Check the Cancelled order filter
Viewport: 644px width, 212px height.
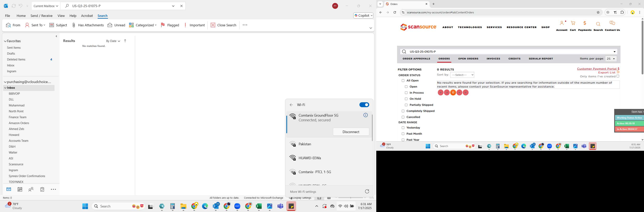403,117
